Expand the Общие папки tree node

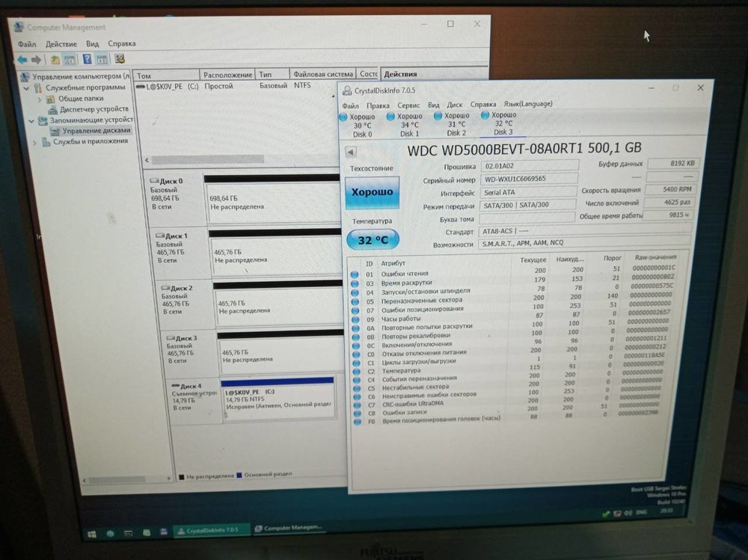point(40,99)
